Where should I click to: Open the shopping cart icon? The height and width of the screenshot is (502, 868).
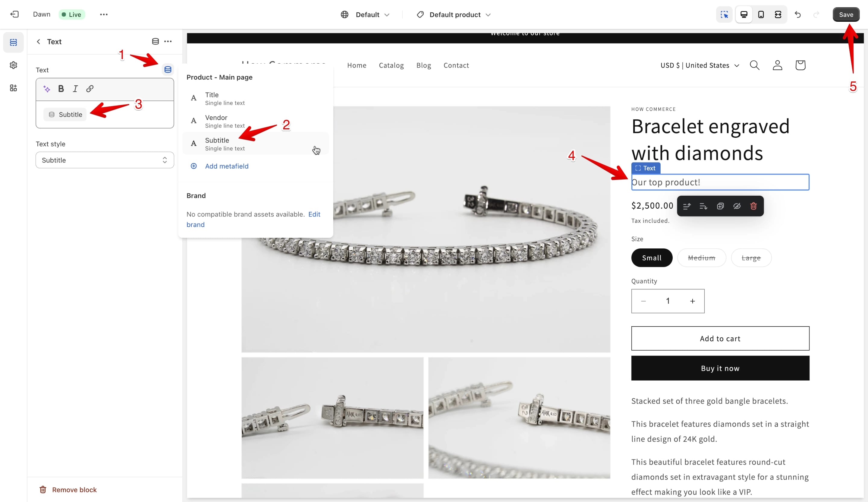[x=800, y=65]
